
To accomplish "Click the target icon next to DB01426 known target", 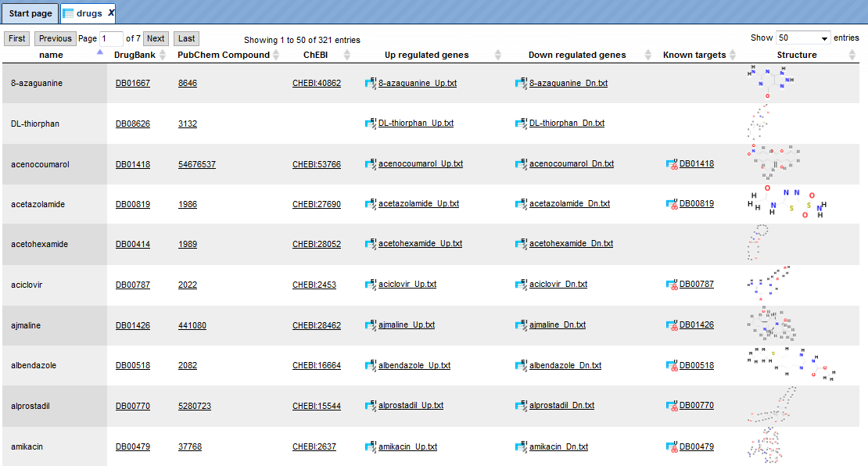I will pos(672,325).
